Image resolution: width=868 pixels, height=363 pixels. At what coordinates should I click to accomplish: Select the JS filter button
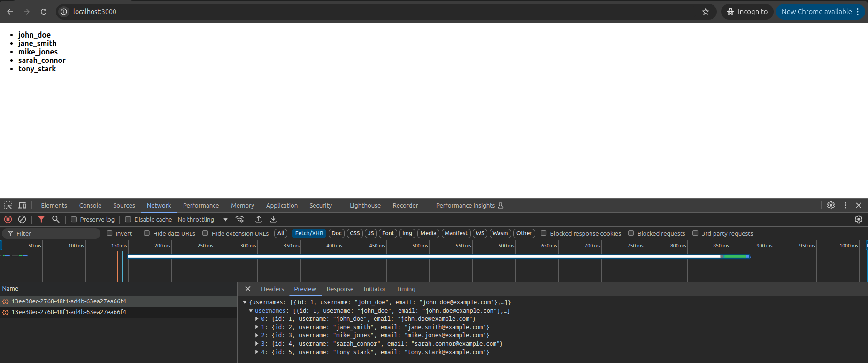coord(371,233)
